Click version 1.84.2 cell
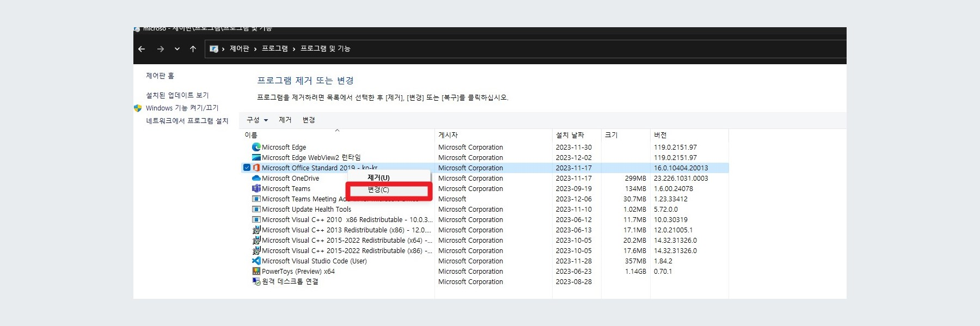Viewport: 980px width, 326px height. click(663, 261)
